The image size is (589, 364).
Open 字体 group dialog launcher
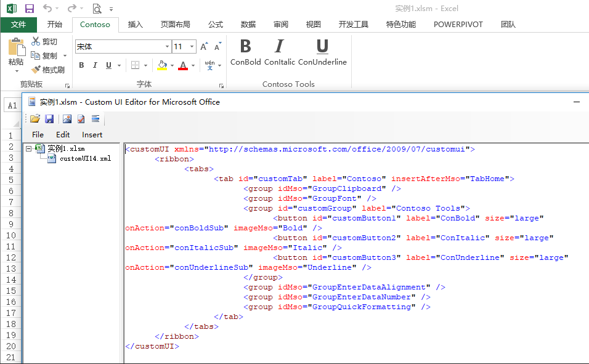click(x=222, y=86)
